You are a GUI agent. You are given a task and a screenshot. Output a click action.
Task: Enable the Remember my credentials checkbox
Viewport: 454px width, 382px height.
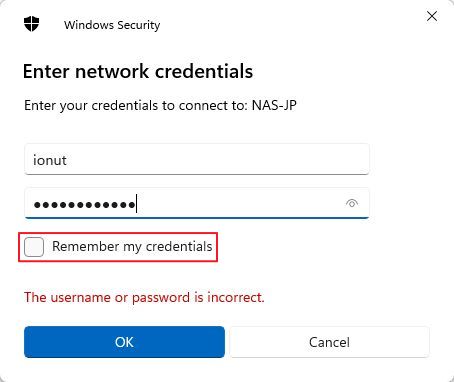tap(34, 247)
